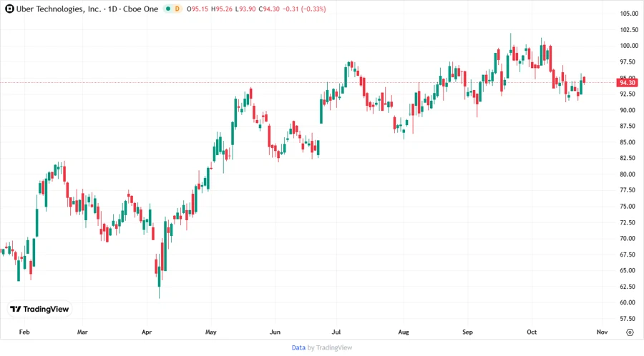This screenshot has width=644, height=356.
Task: Click the 62.50 price axis label
Action: coord(629,287)
